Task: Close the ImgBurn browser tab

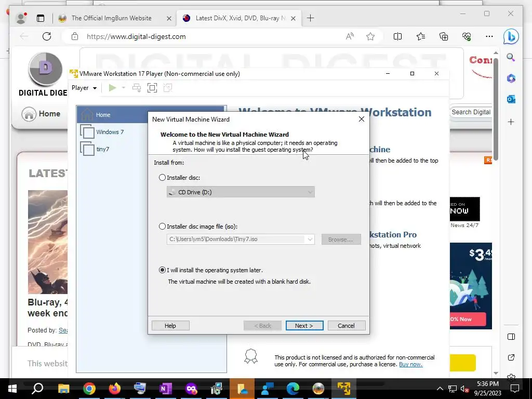Action: [169, 18]
